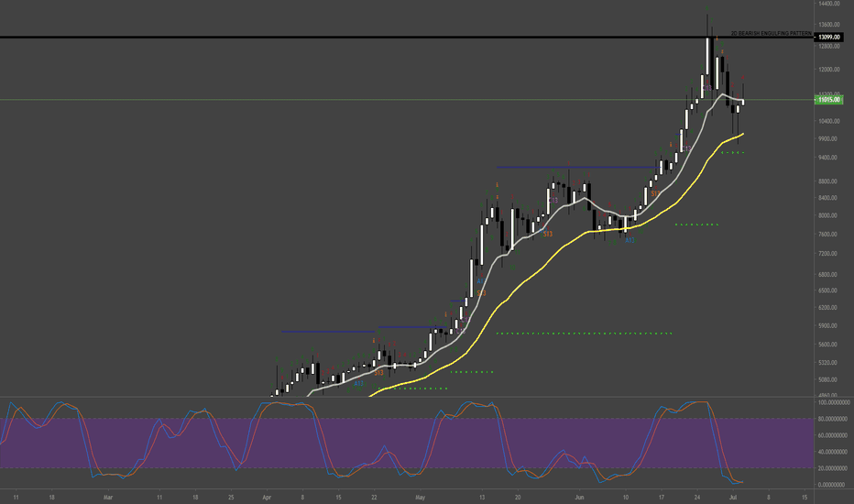Click the 10400.00 price axis label

828,121
